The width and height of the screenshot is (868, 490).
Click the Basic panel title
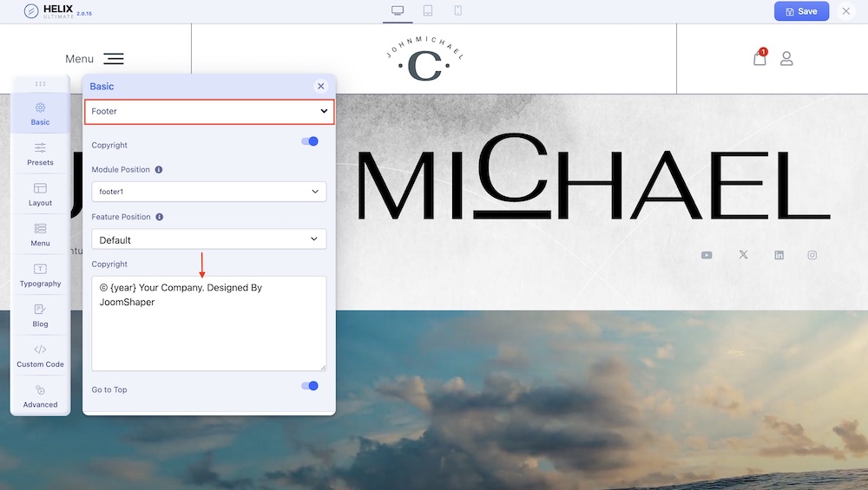pos(102,86)
